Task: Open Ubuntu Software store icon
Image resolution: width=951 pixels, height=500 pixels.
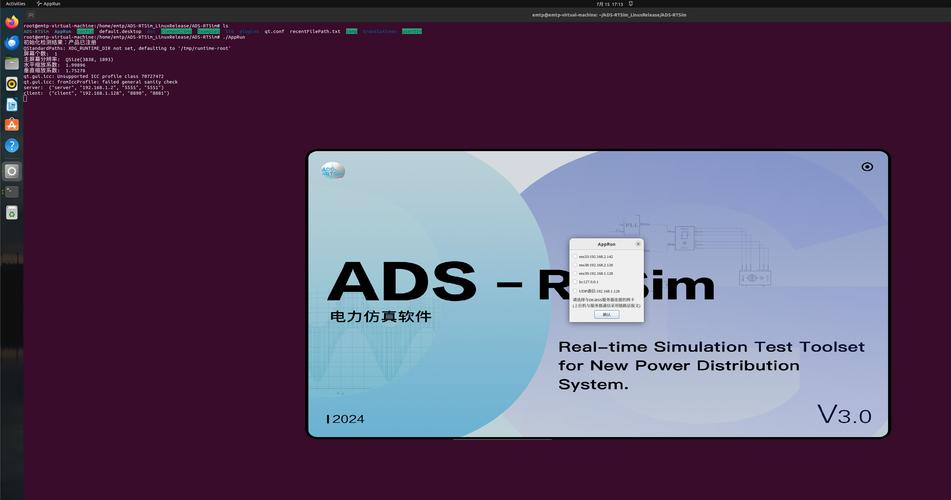Action: click(12, 125)
